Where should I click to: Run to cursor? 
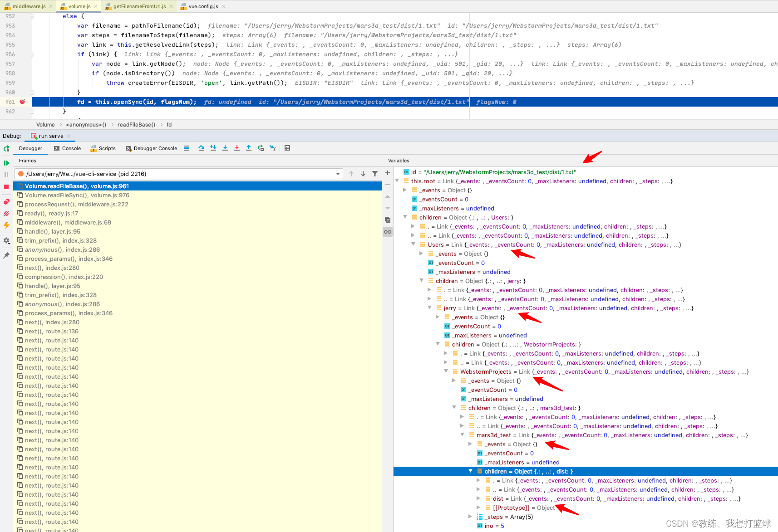coord(272,148)
